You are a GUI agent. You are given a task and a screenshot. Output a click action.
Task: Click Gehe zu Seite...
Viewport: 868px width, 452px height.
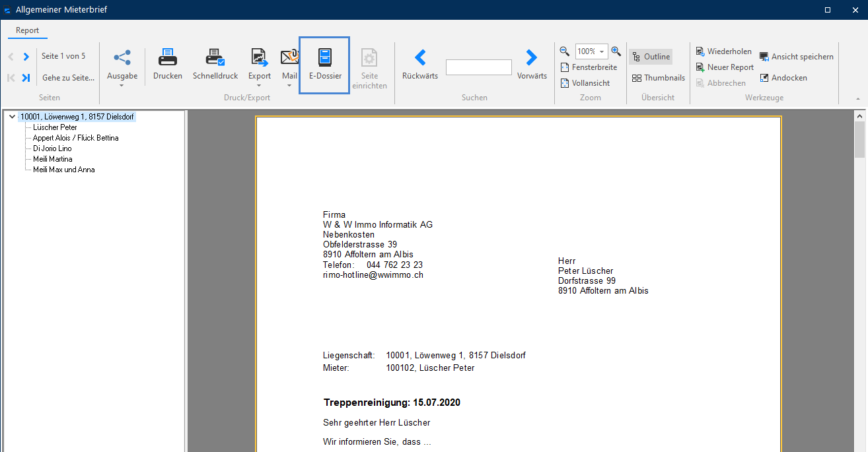pos(68,78)
